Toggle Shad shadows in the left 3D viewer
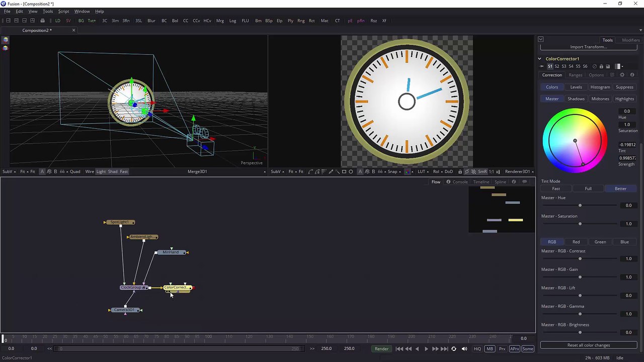The width and height of the screenshot is (644, 362). [x=113, y=171]
